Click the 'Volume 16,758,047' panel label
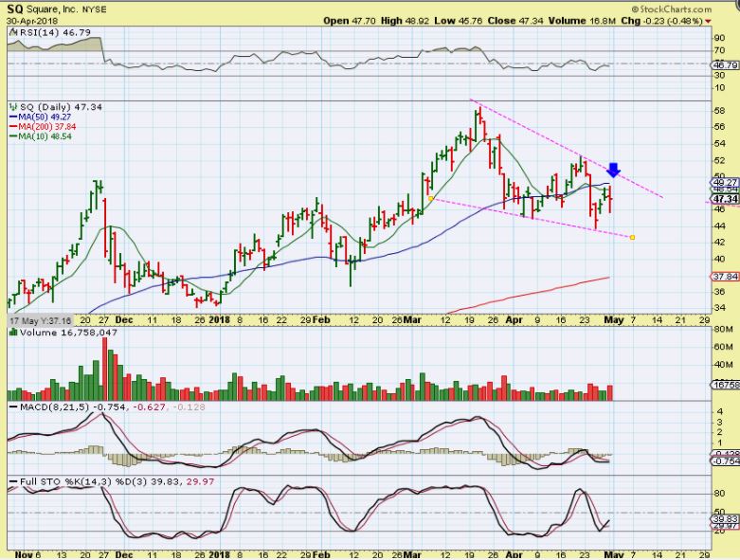The height and width of the screenshot is (560, 740). (x=68, y=333)
